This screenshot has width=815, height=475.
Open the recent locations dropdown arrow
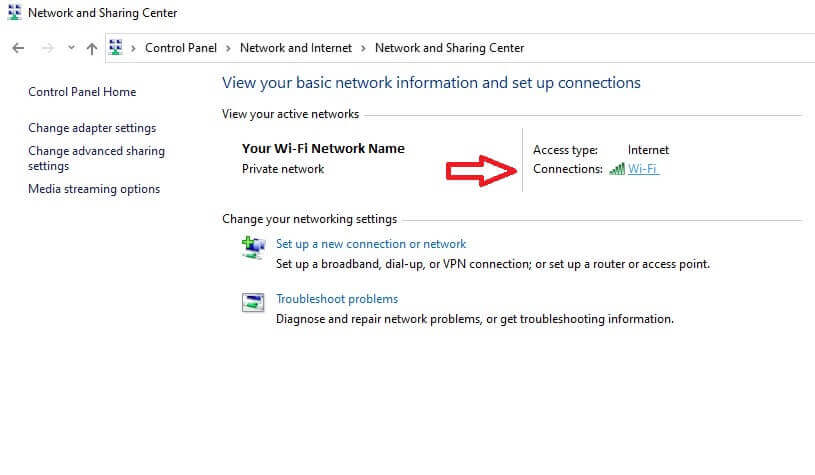pyautogui.click(x=71, y=48)
